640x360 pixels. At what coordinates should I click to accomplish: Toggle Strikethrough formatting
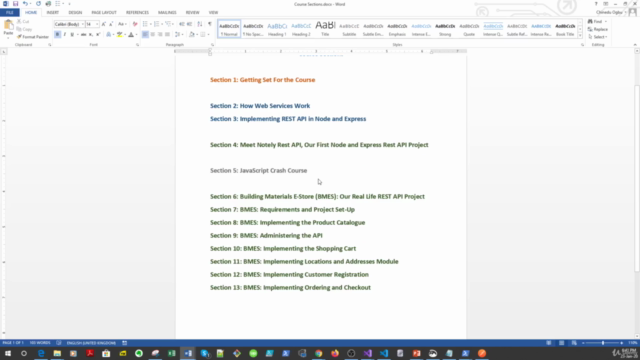pos(83,35)
